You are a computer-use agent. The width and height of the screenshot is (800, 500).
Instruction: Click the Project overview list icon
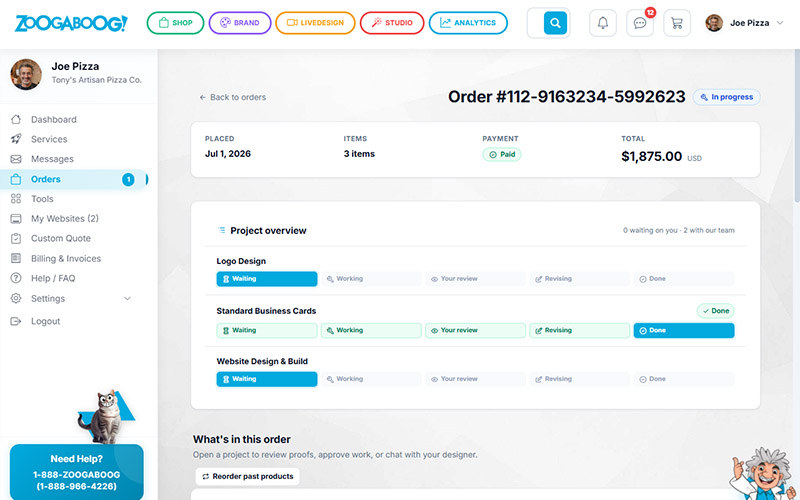221,230
